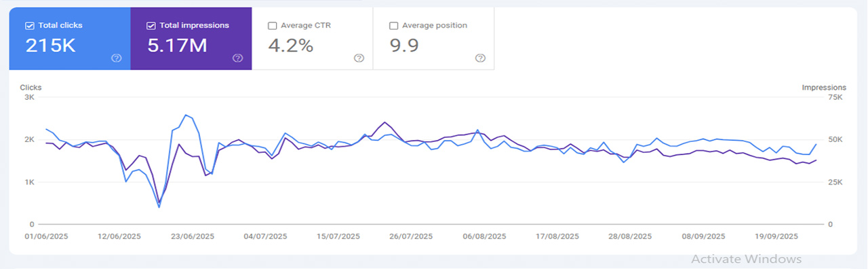
Task: Select the 23/06/2025 date on the chart axis
Action: point(192,237)
